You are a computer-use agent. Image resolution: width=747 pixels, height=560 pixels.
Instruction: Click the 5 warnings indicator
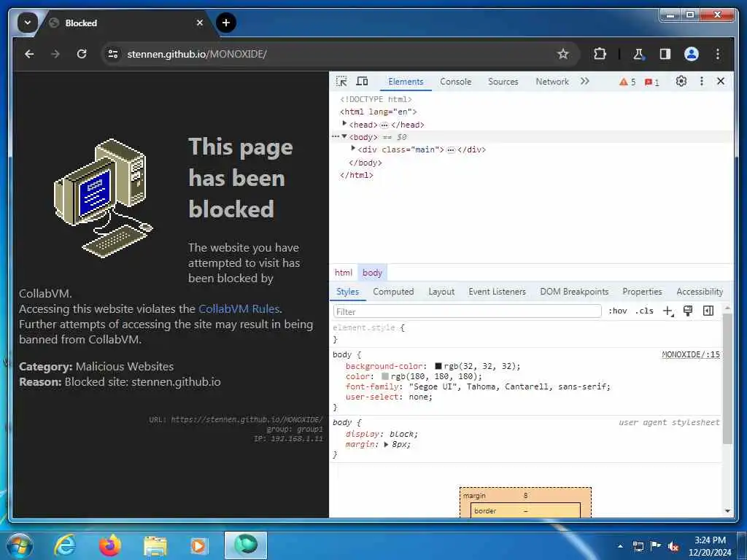click(x=627, y=82)
